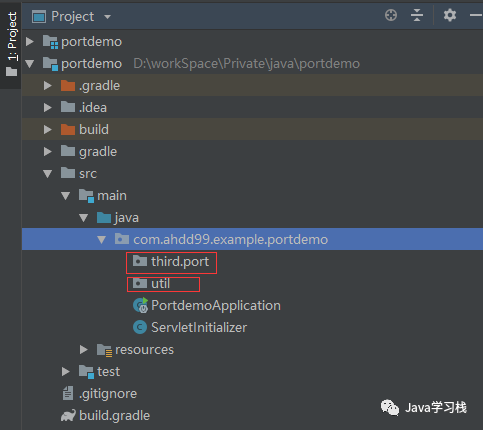
Task: Click the second portdemo project folder icon
Action: [x=50, y=64]
